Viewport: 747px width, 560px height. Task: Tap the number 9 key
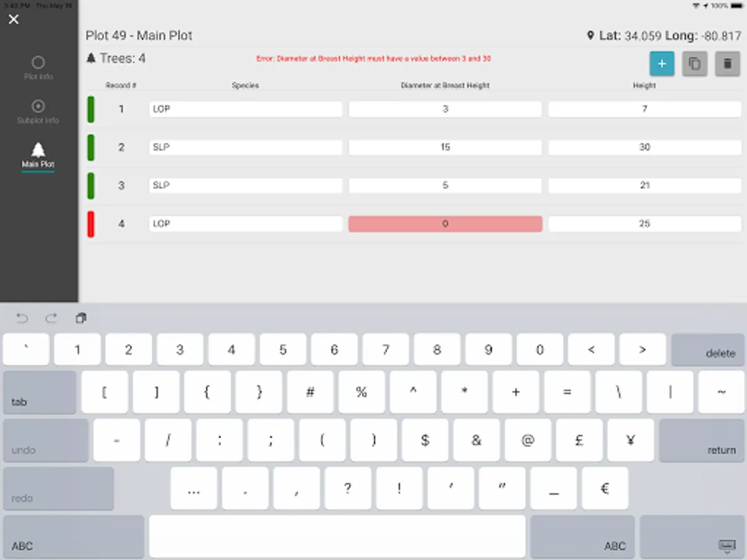coord(489,350)
